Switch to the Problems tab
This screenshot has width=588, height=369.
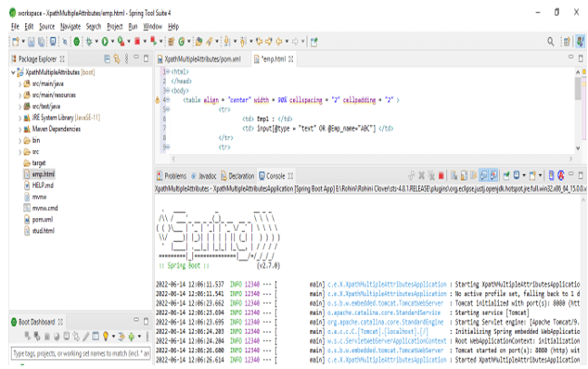pyautogui.click(x=172, y=176)
